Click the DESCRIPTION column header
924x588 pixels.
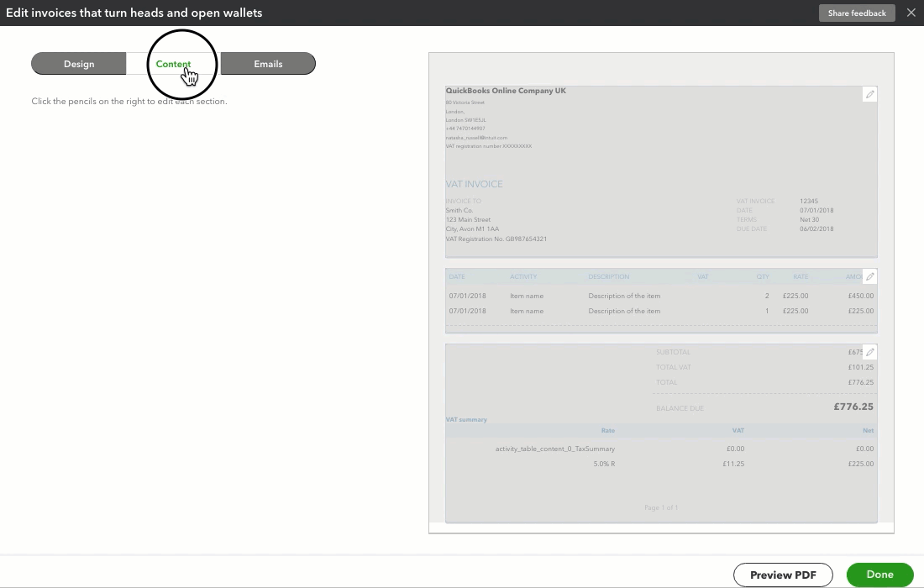click(609, 276)
